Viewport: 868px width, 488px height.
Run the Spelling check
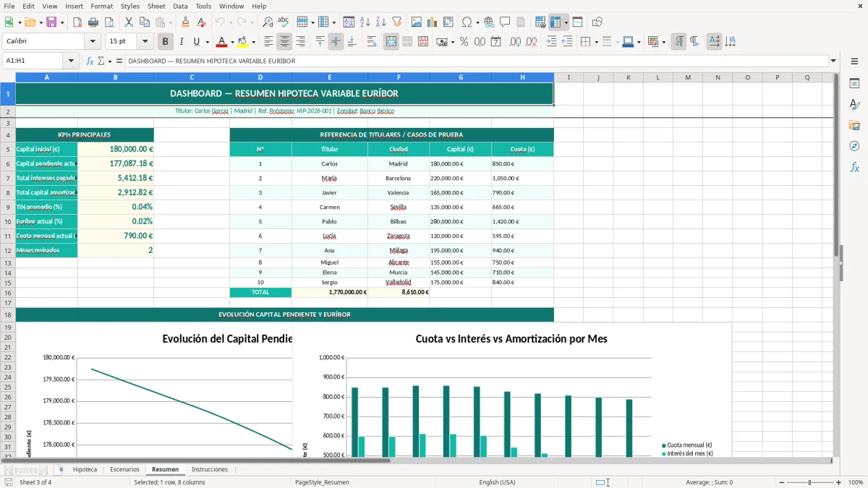(284, 22)
